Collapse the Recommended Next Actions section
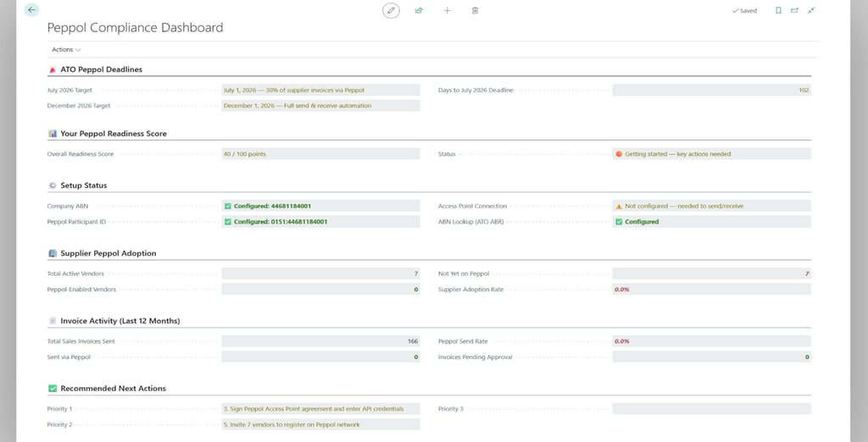Image resolution: width=868 pixels, height=442 pixels. point(113,389)
